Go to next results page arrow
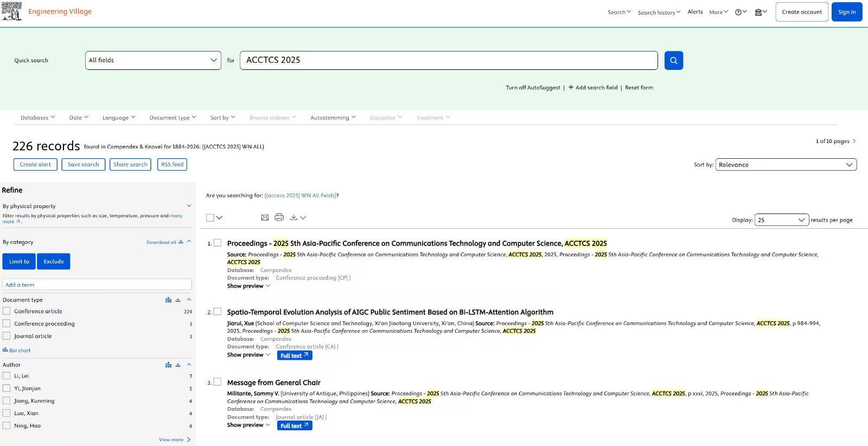 point(854,141)
